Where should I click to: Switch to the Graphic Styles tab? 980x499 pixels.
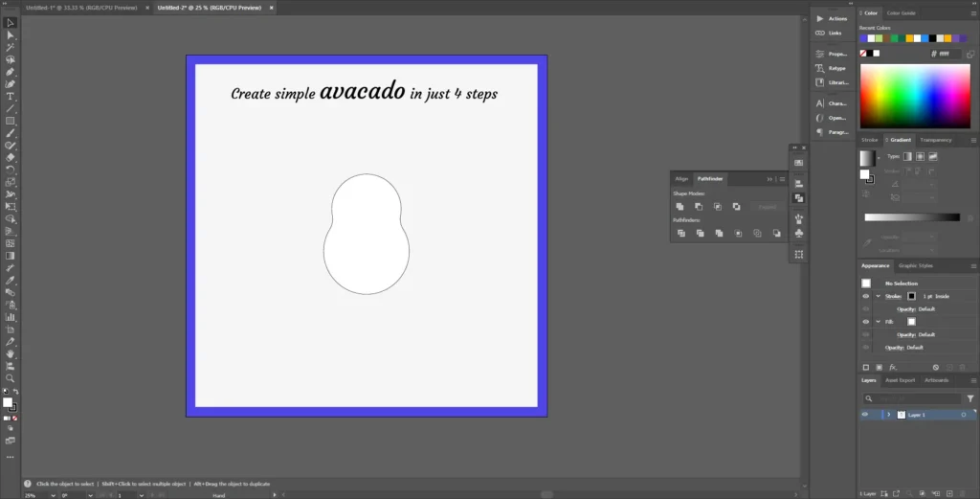click(916, 265)
